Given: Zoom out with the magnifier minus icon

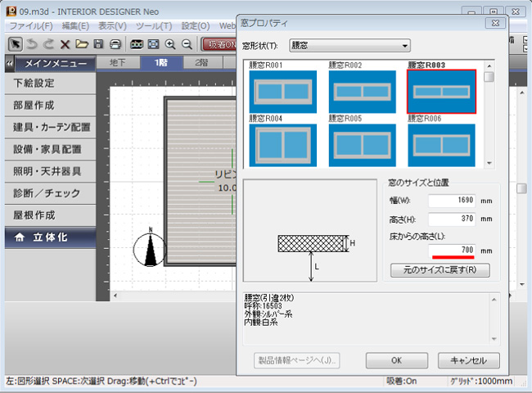Looking at the screenshot, I should (x=187, y=44).
